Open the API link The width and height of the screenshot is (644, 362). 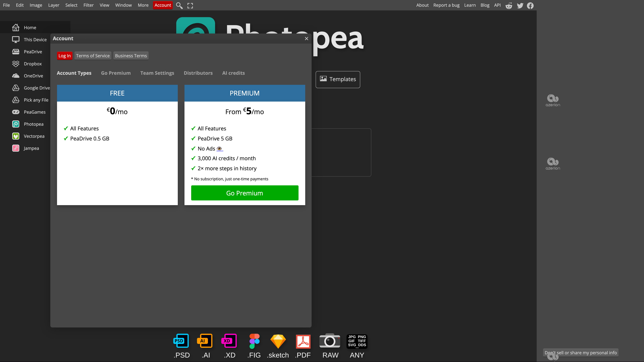click(x=497, y=5)
